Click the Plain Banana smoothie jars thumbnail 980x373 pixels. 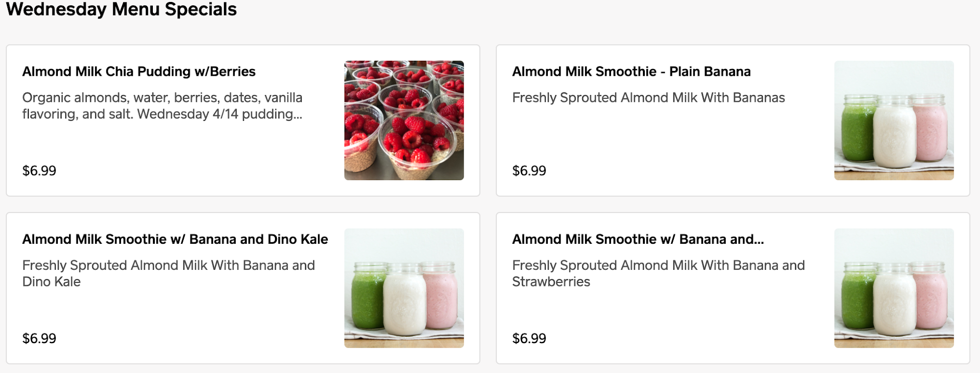(894, 120)
